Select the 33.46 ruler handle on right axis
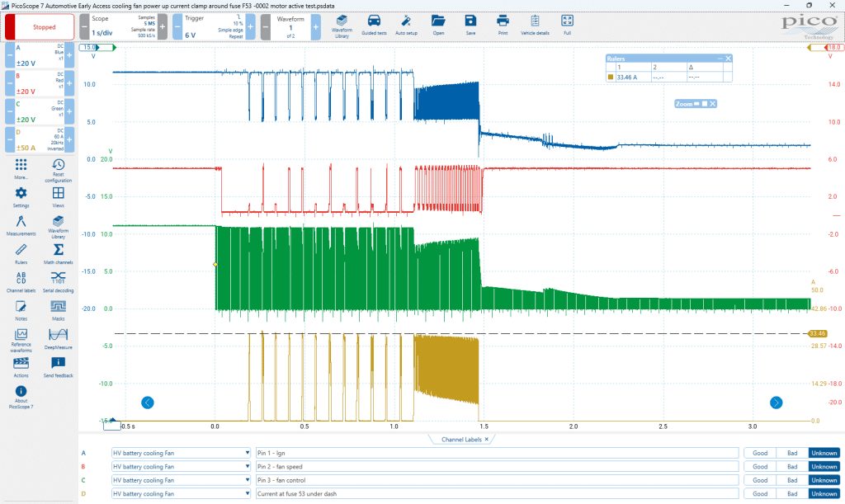This screenshot has height=504, width=845. [x=818, y=333]
